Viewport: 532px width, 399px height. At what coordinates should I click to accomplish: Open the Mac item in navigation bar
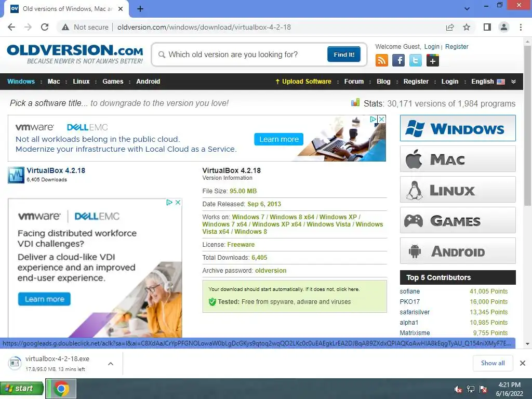coord(54,82)
